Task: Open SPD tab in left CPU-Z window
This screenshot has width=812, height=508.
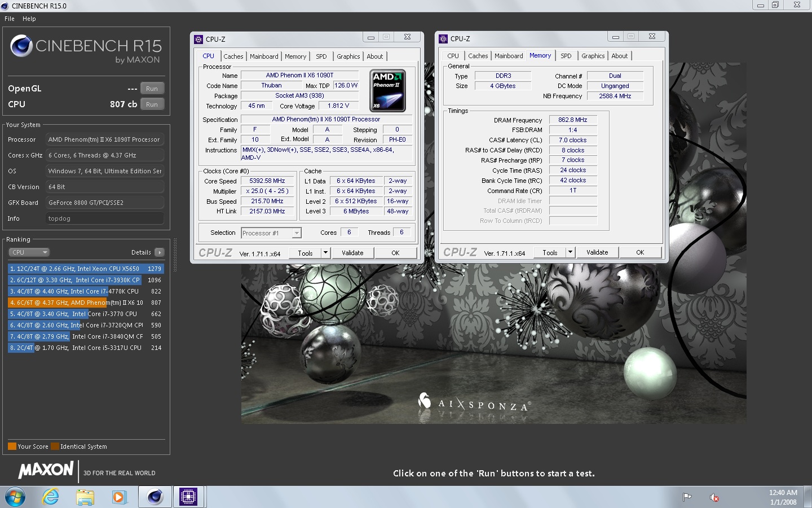Action: (x=321, y=56)
